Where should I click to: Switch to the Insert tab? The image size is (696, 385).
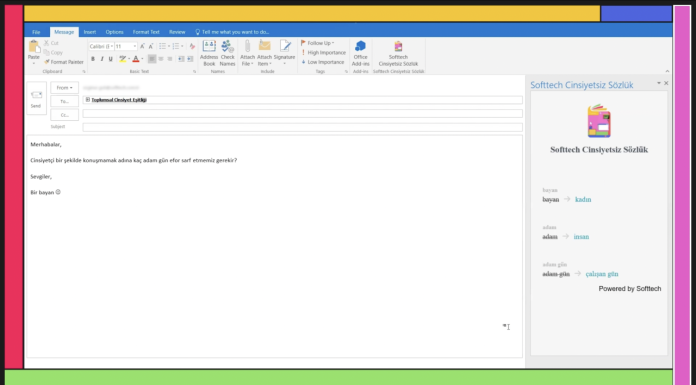pyautogui.click(x=90, y=32)
